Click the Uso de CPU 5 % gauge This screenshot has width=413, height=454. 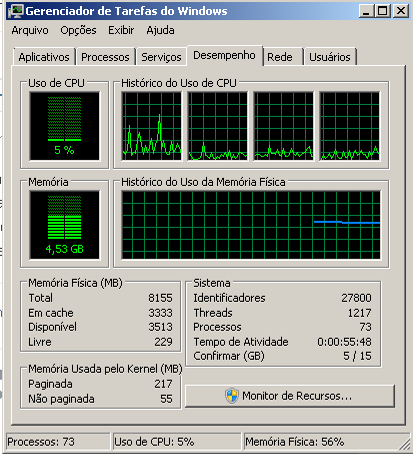(x=64, y=126)
